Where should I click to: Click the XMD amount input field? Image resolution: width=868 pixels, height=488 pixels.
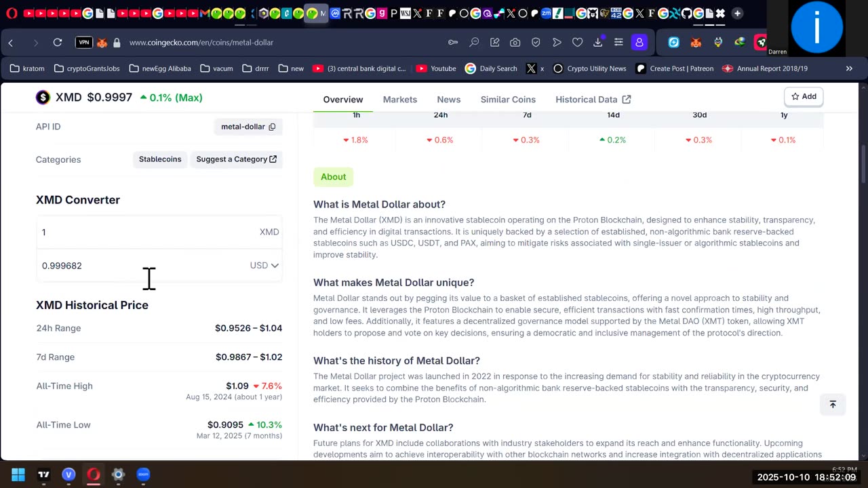coord(159,232)
